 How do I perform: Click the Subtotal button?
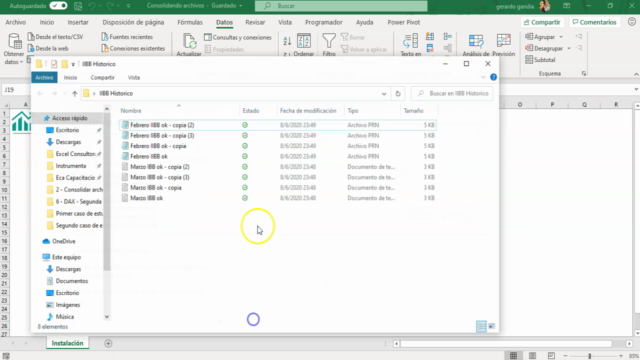(540, 60)
